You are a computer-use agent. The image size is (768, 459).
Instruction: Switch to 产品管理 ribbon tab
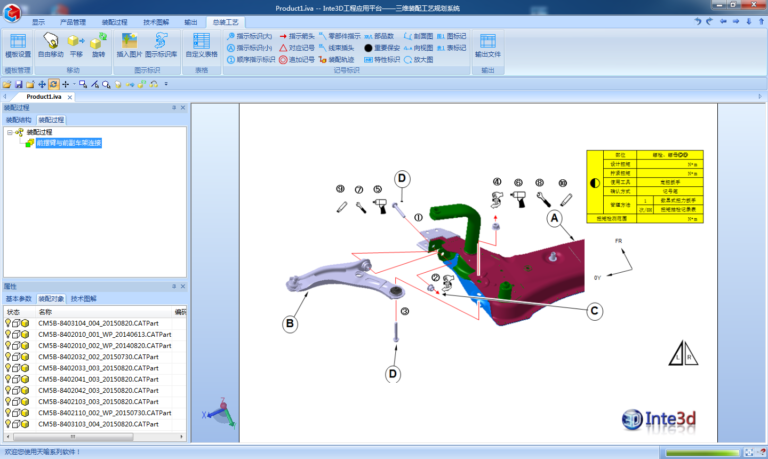coord(72,22)
